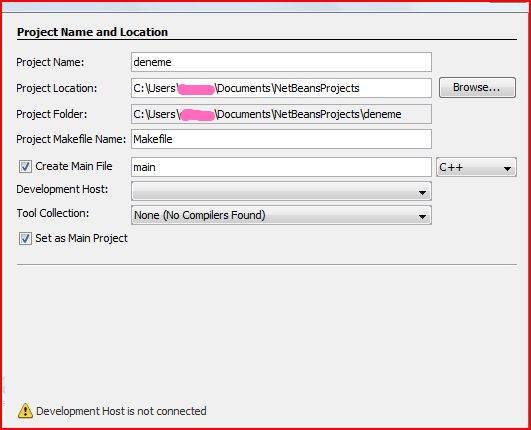531x430 pixels.
Task: Click the 'Tool Collection:' label
Action: click(x=53, y=213)
